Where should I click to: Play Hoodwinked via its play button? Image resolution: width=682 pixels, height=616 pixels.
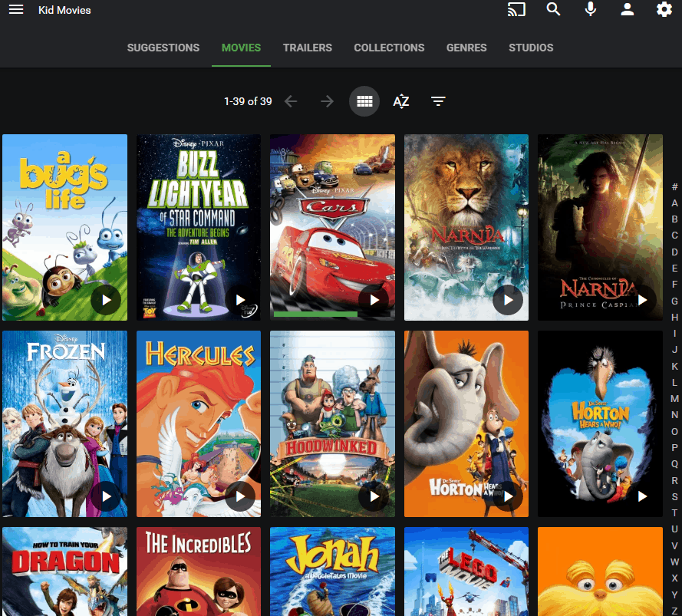pos(374,496)
